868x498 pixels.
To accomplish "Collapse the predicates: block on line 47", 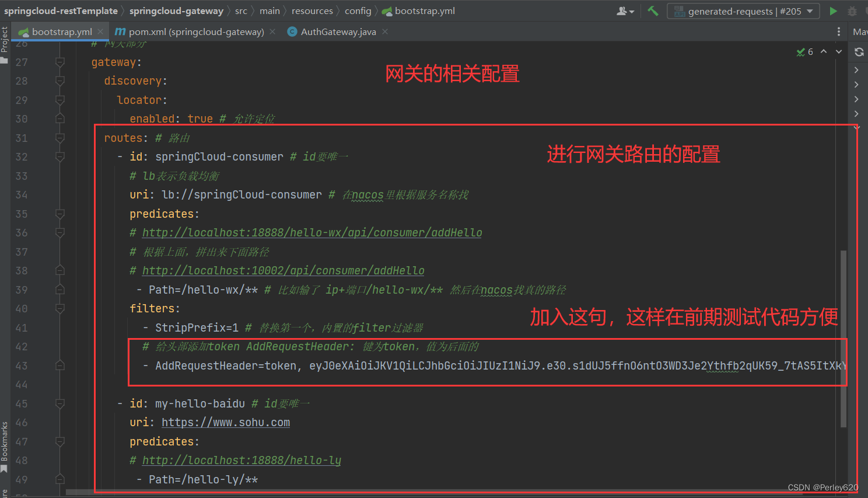I will point(60,441).
